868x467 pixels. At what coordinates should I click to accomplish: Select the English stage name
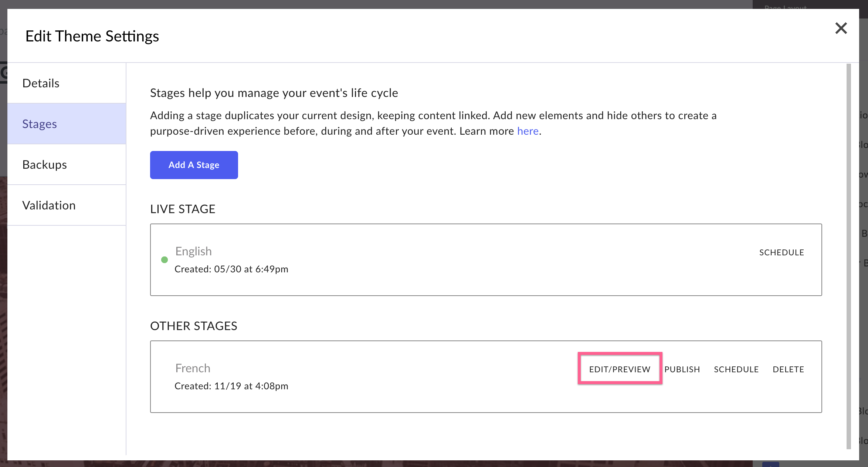tap(193, 251)
